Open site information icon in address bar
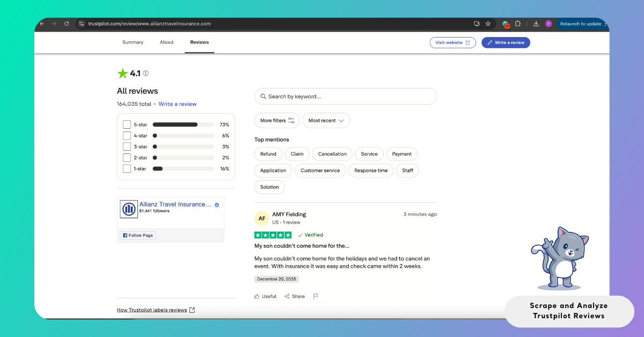 coord(82,24)
